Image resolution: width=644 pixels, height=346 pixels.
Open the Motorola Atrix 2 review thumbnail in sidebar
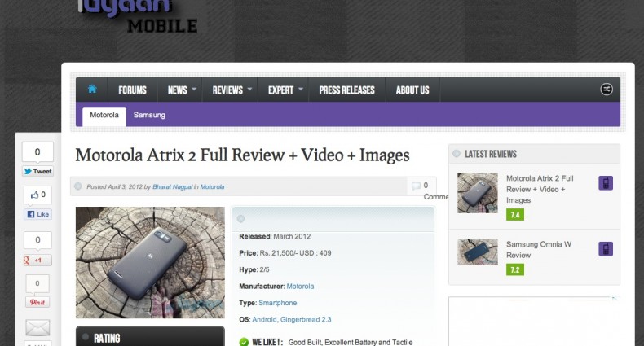click(477, 193)
